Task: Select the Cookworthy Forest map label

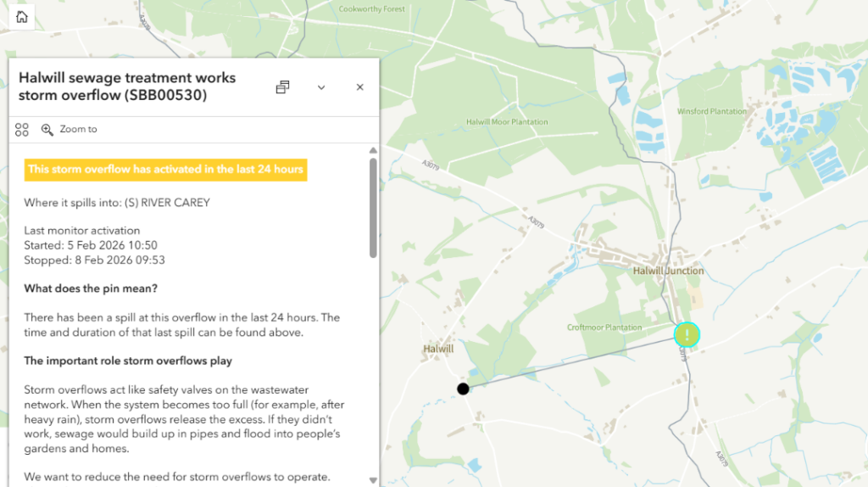Action: (x=372, y=9)
